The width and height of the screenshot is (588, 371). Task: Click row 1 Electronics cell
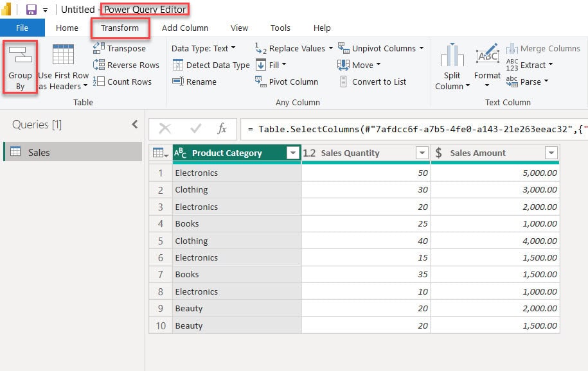tap(236, 173)
